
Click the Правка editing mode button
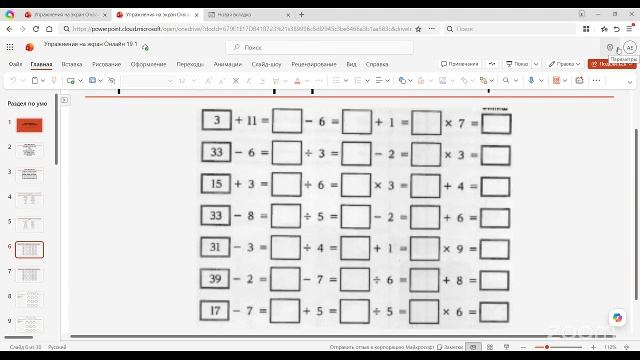click(564, 64)
